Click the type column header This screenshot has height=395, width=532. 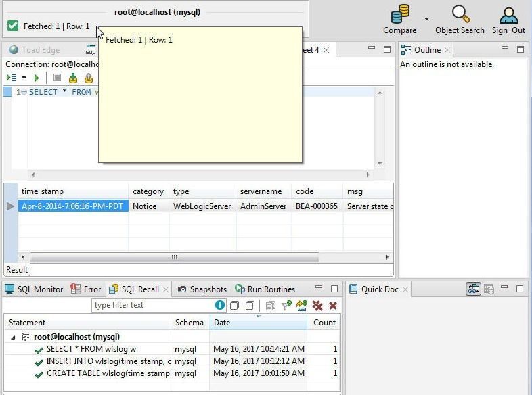(202, 191)
